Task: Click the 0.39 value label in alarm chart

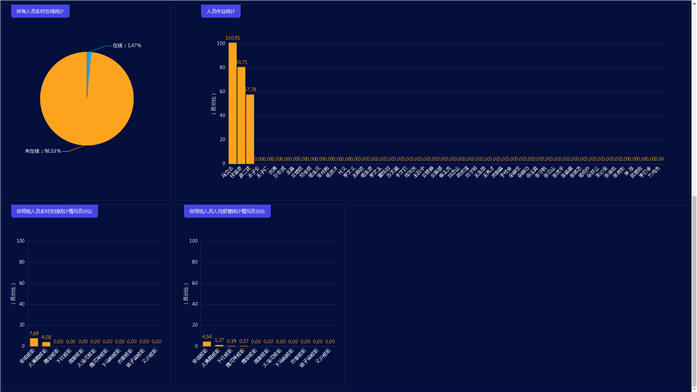Action: pyautogui.click(x=232, y=341)
